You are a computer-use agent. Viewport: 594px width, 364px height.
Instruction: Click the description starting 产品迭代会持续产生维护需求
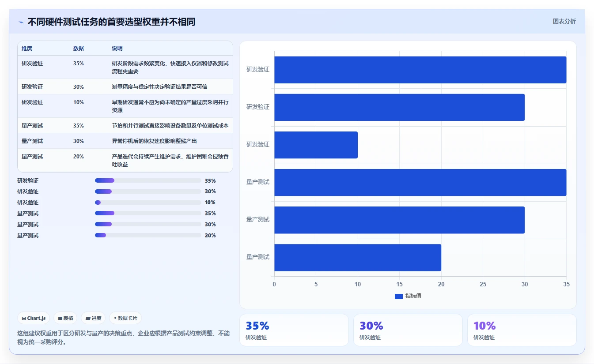coord(170,160)
